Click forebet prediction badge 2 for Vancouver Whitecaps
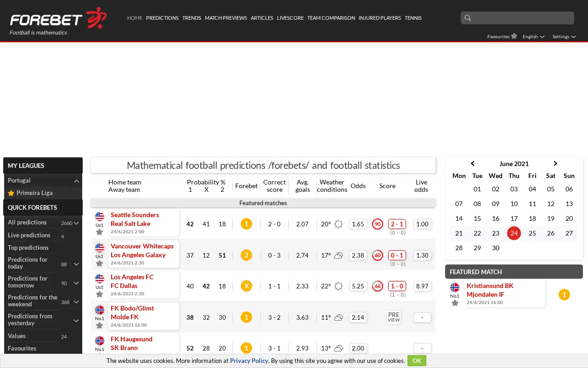The image size is (588, 368). coord(246,255)
